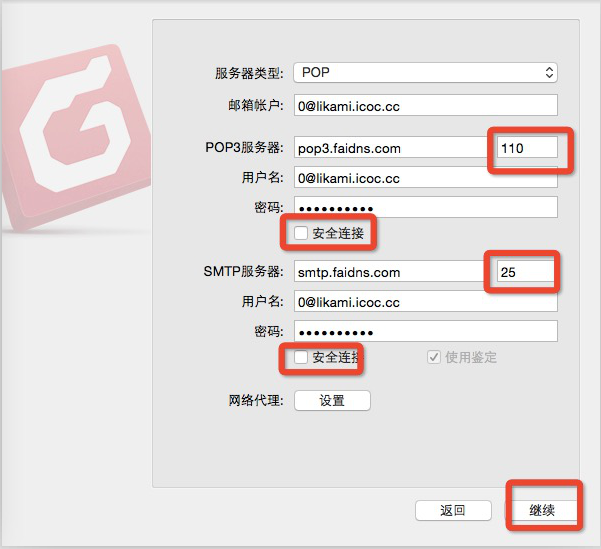Viewport: 601px width, 549px height.
Task: Click the POP3服务器 address field
Action: click(393, 147)
